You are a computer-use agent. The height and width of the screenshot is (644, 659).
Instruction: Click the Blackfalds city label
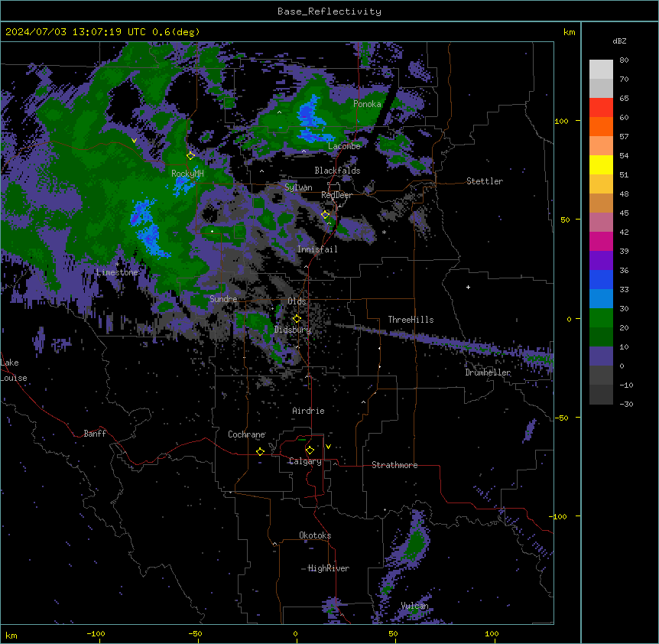point(337,171)
